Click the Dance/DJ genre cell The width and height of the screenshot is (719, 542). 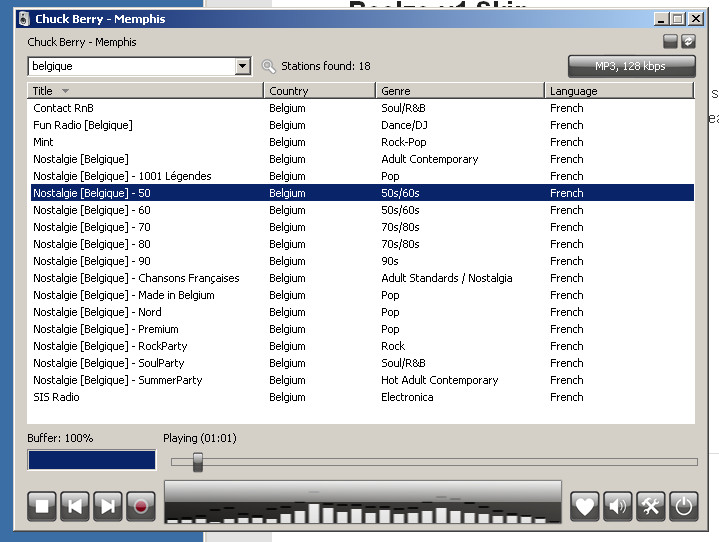coord(404,125)
